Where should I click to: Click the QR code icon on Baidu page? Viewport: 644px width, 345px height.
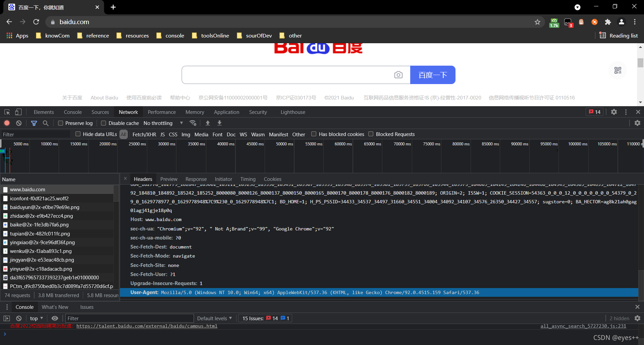(618, 70)
